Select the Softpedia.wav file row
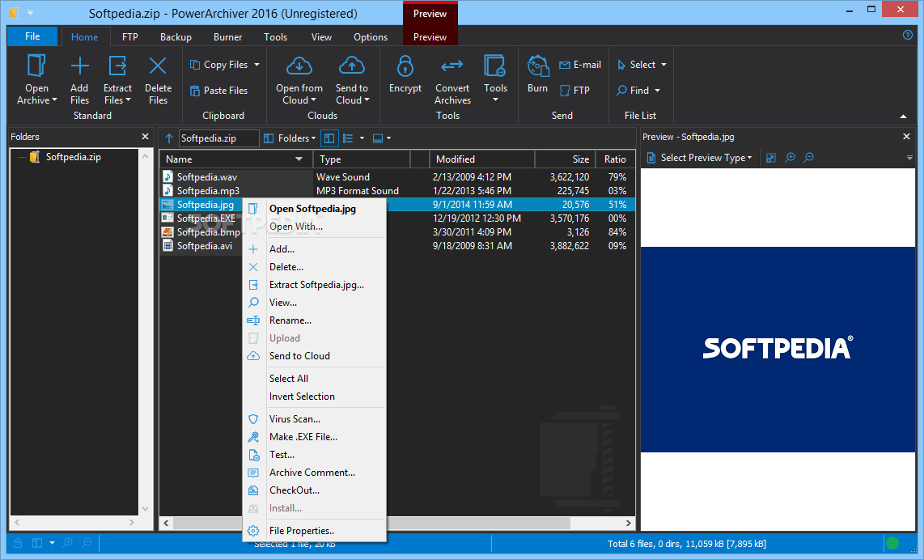Screen dimensions: 924x560 pos(397,177)
